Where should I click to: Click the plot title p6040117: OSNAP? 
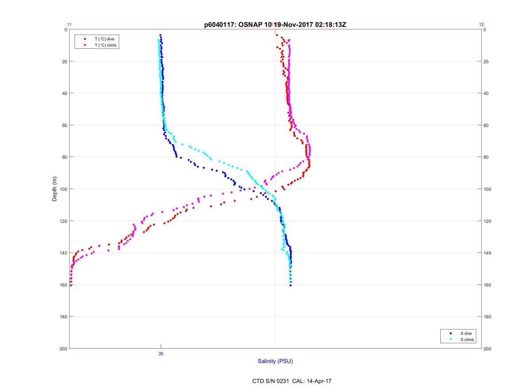pos(275,25)
